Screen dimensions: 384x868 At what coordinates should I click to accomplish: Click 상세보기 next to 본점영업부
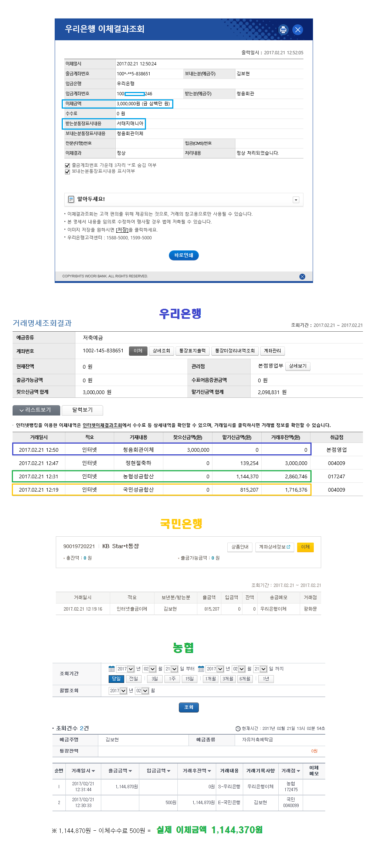click(x=298, y=366)
